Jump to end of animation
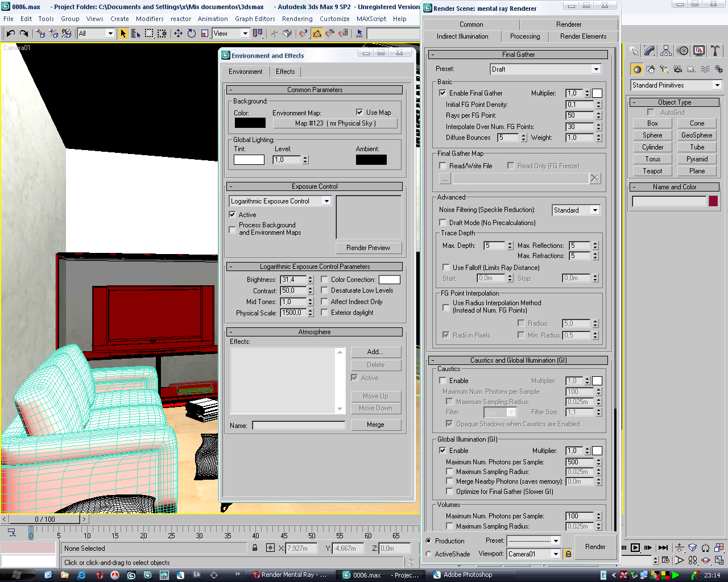Image resolution: width=728 pixels, height=582 pixels. pos(663,548)
